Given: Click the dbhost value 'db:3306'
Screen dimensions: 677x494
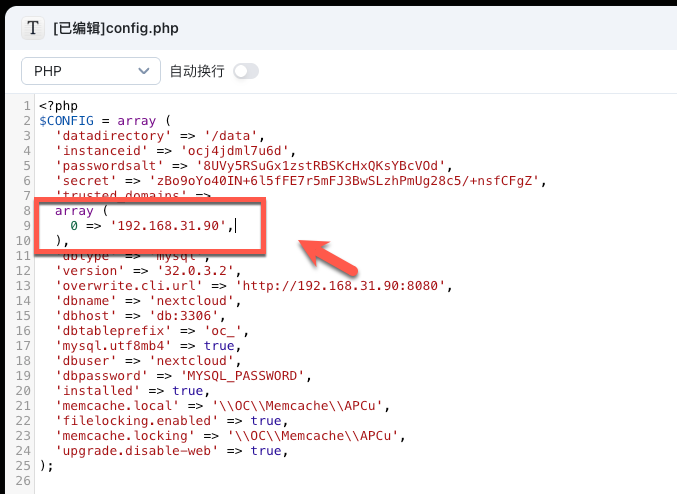Looking at the screenshot, I should pos(180,316).
